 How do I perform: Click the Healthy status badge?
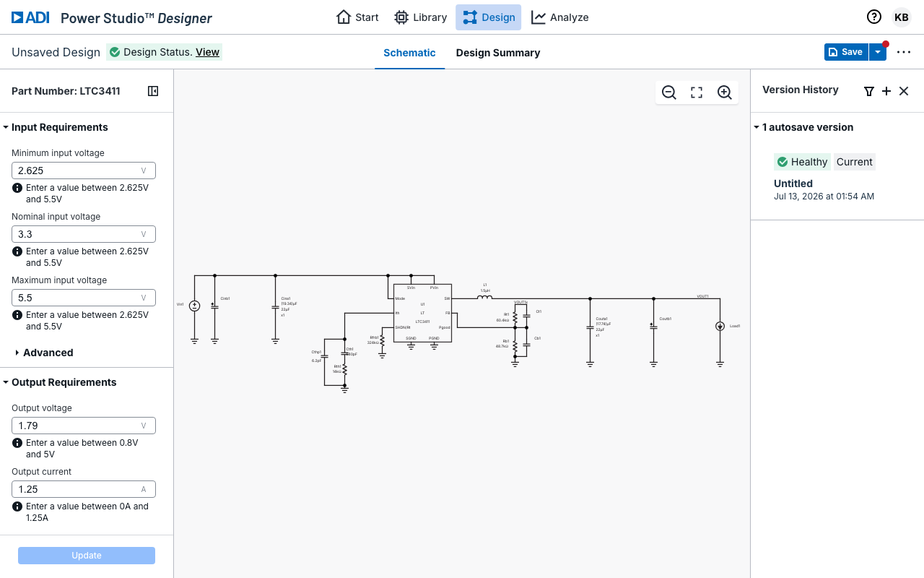coord(802,162)
